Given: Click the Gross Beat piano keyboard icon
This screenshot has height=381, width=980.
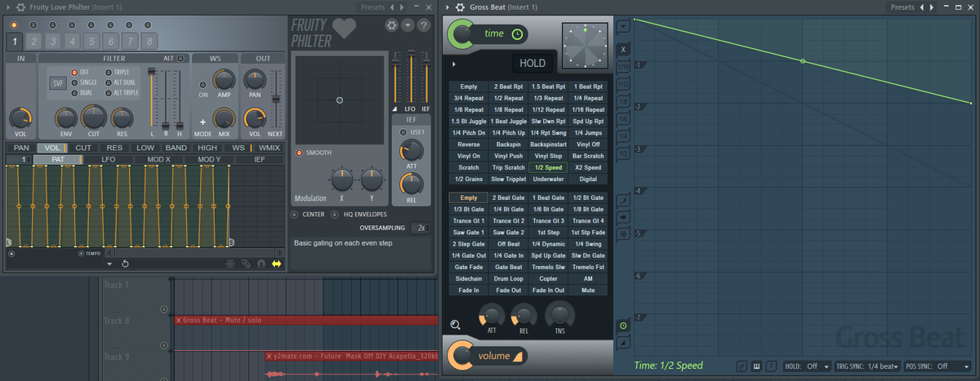Looking at the screenshot, I should coord(757,366).
